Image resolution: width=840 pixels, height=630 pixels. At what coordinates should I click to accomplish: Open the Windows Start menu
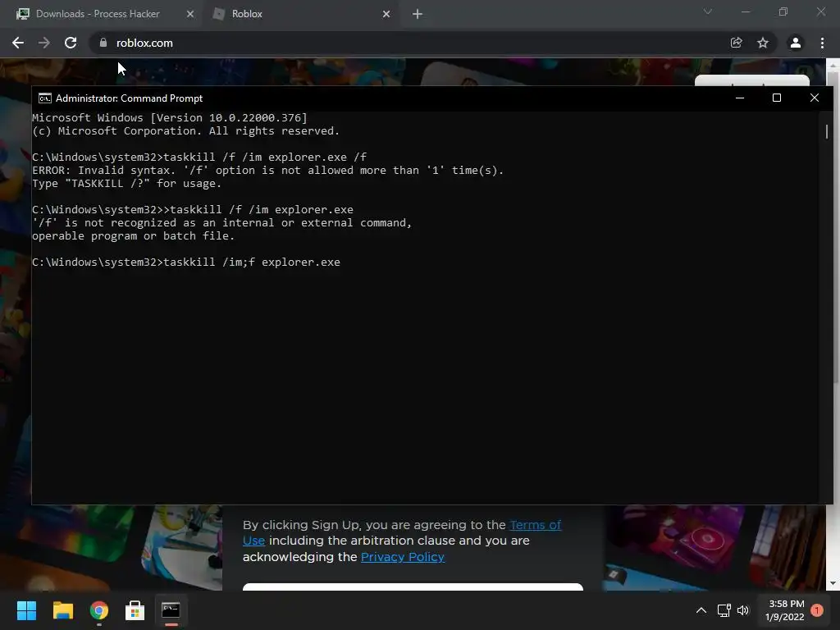[26, 610]
